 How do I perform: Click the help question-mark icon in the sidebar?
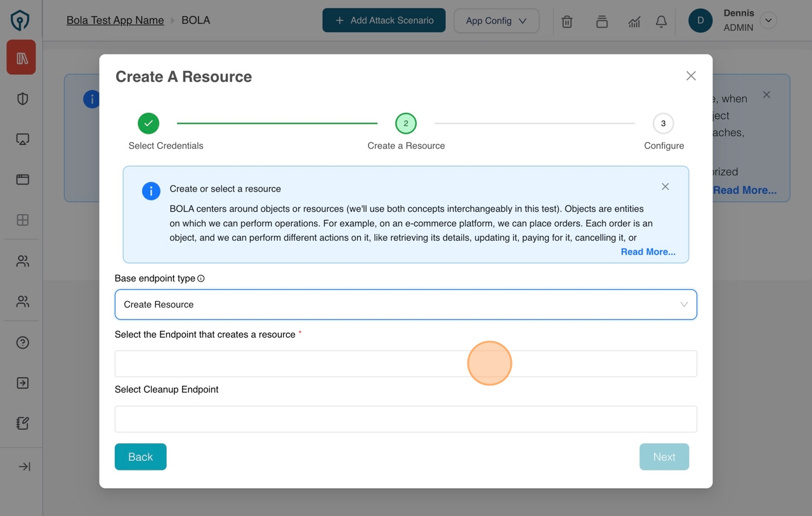click(x=21, y=342)
